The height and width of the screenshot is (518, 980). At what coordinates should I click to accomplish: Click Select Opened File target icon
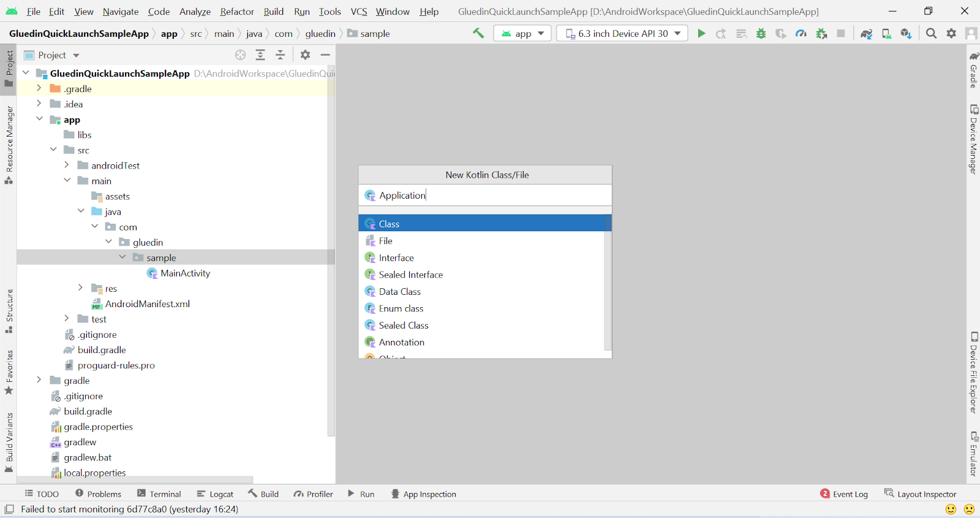[x=240, y=55]
